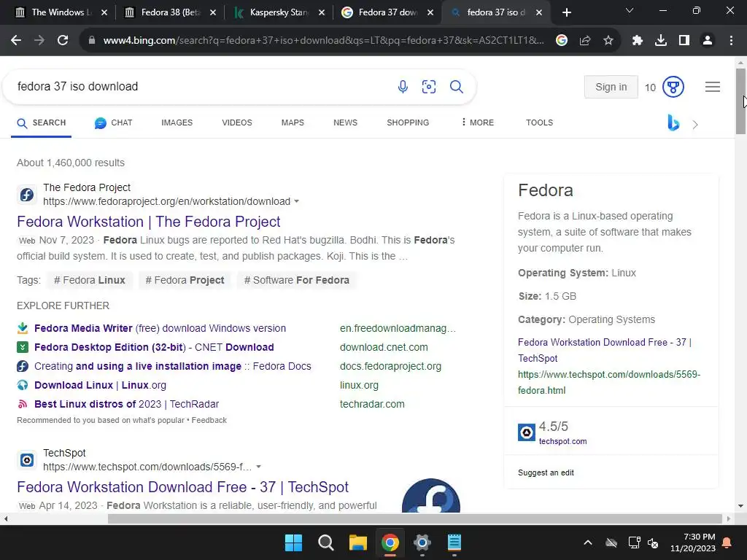Screen dimensions: 747x560
Task: Open taskbar Search
Action: tap(326, 542)
